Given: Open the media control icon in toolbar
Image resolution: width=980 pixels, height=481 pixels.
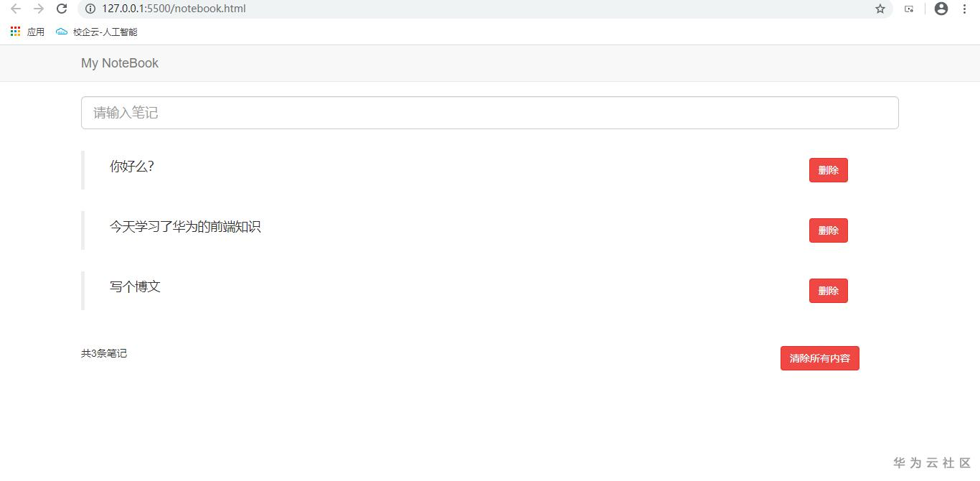Looking at the screenshot, I should [x=909, y=9].
